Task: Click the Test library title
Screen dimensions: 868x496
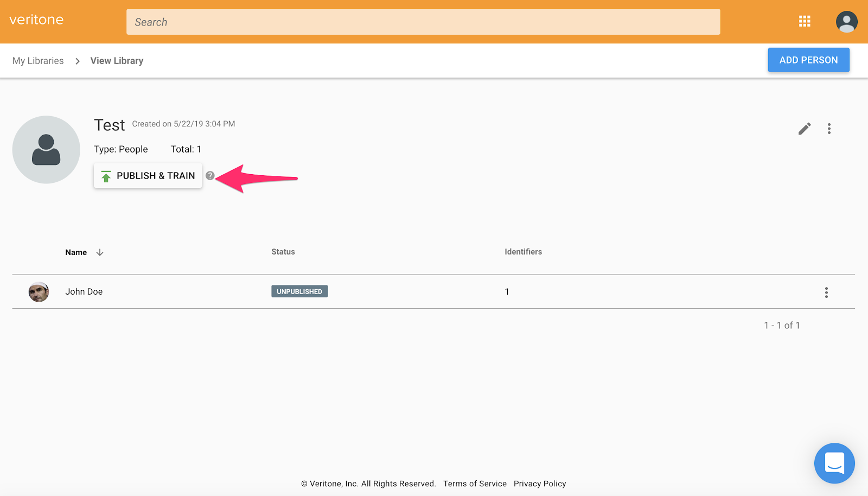Action: point(110,125)
